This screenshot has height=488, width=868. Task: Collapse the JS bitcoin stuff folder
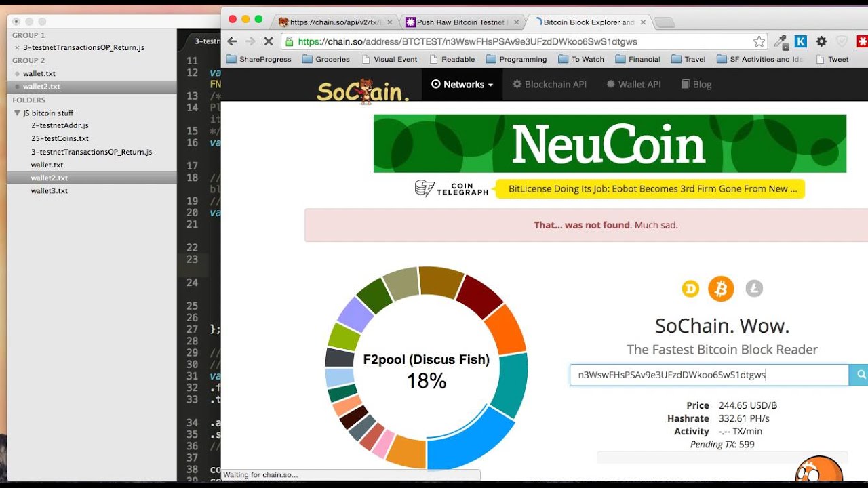tap(17, 113)
